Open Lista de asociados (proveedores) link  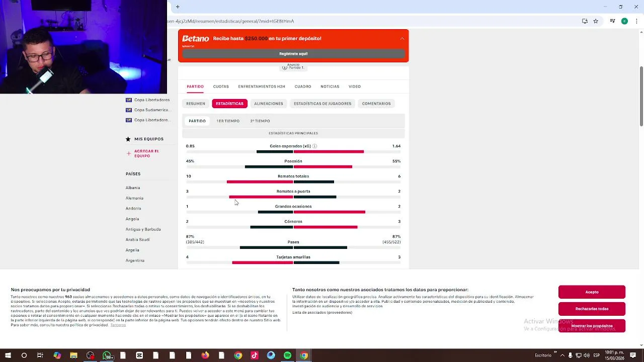[x=322, y=313]
